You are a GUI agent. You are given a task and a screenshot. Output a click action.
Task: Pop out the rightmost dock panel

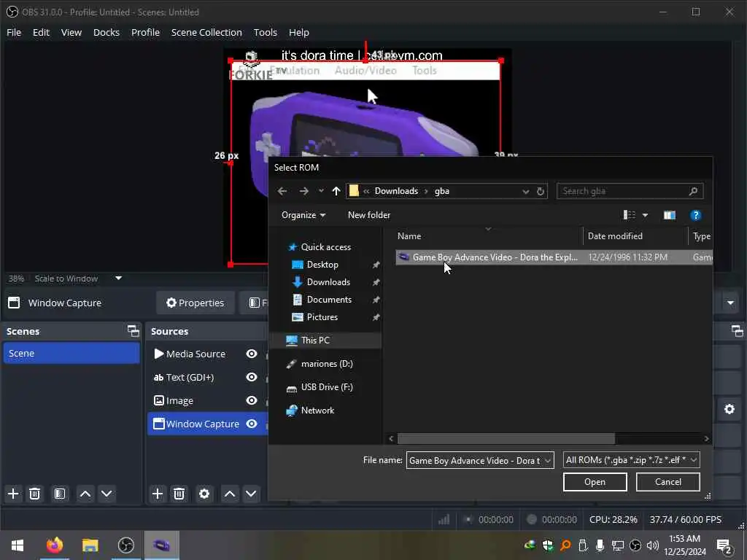737,331
